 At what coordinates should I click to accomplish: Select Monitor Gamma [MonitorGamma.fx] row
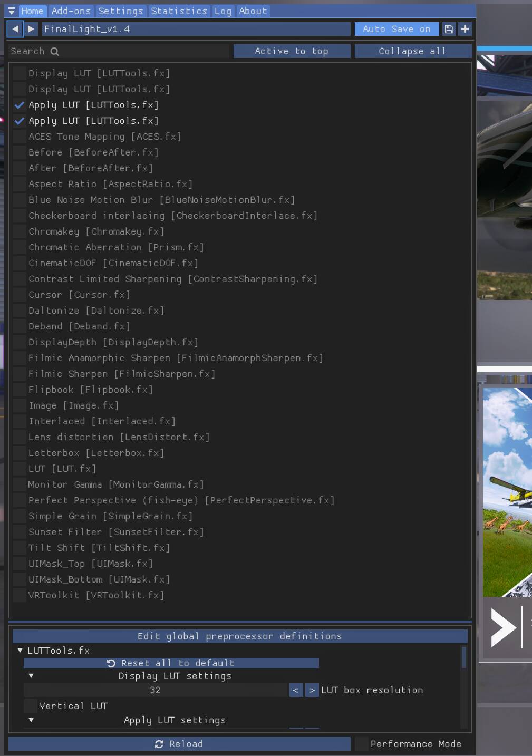point(116,484)
